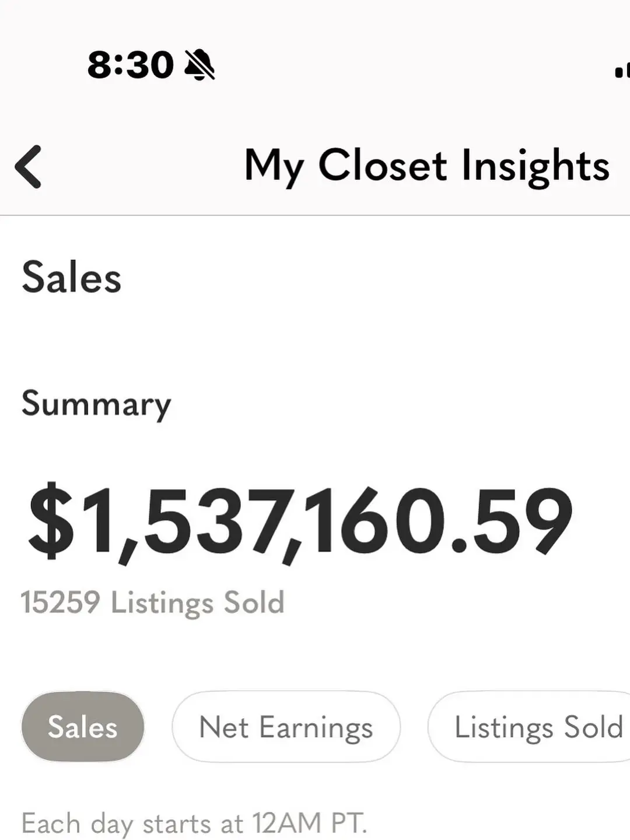Tap the 'Each day starts at 12AM PT' note
The height and width of the screenshot is (840, 630).
point(194,824)
